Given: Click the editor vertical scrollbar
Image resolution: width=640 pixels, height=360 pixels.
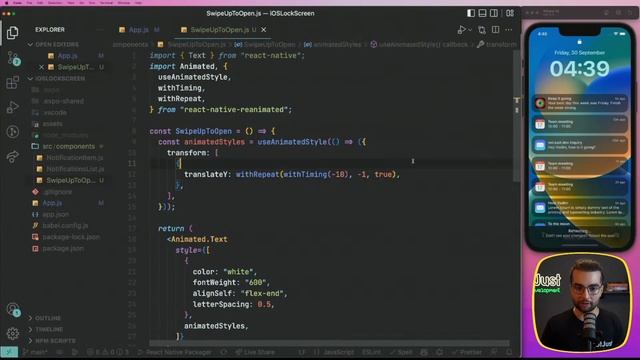Looking at the screenshot, I should point(517,116).
